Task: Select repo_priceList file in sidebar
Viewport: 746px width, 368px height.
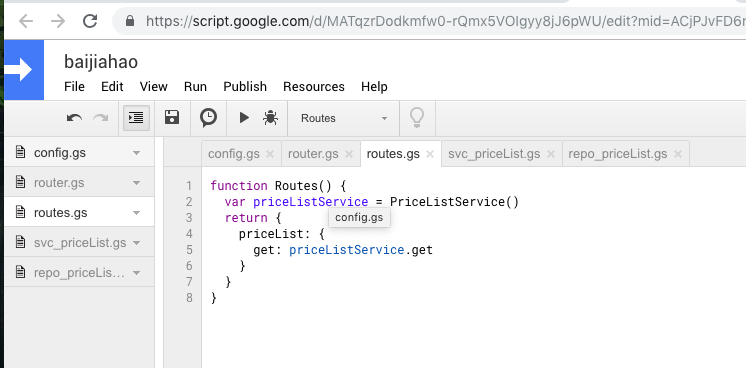Action: [x=79, y=273]
